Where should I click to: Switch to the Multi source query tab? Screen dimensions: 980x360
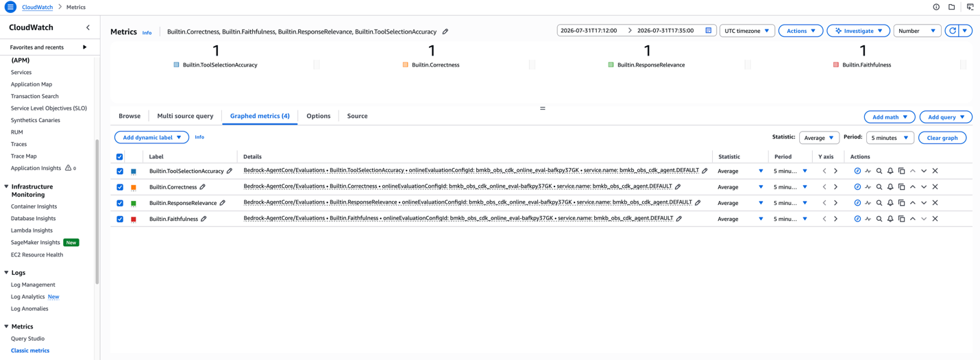click(185, 116)
